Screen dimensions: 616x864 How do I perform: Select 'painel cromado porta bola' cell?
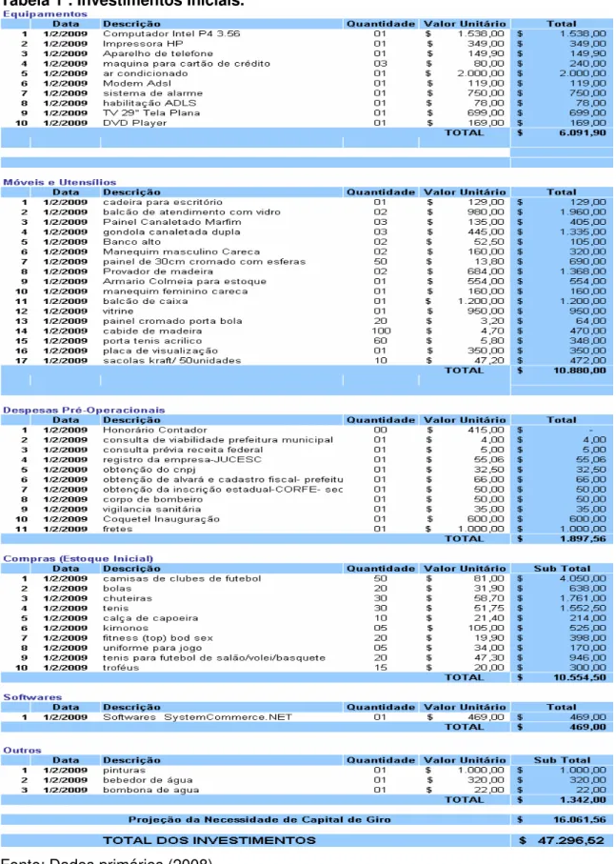(172, 321)
